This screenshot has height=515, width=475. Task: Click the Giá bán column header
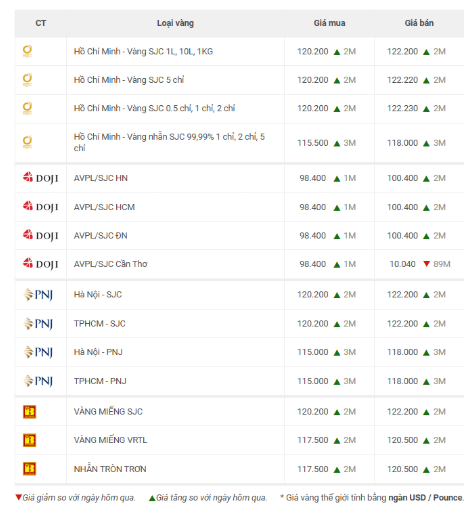tap(419, 23)
